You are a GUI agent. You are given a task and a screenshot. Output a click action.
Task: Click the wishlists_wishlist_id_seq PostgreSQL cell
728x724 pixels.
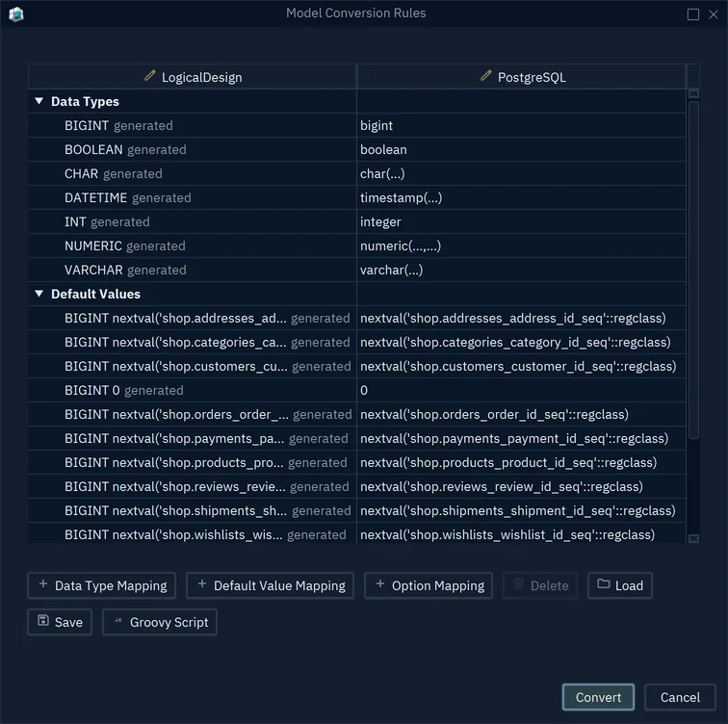[521, 533]
